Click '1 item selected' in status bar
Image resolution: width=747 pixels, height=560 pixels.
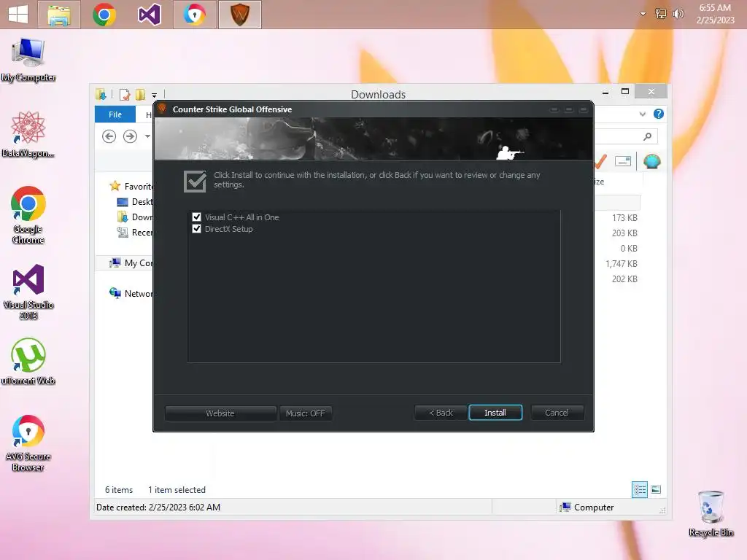point(177,490)
